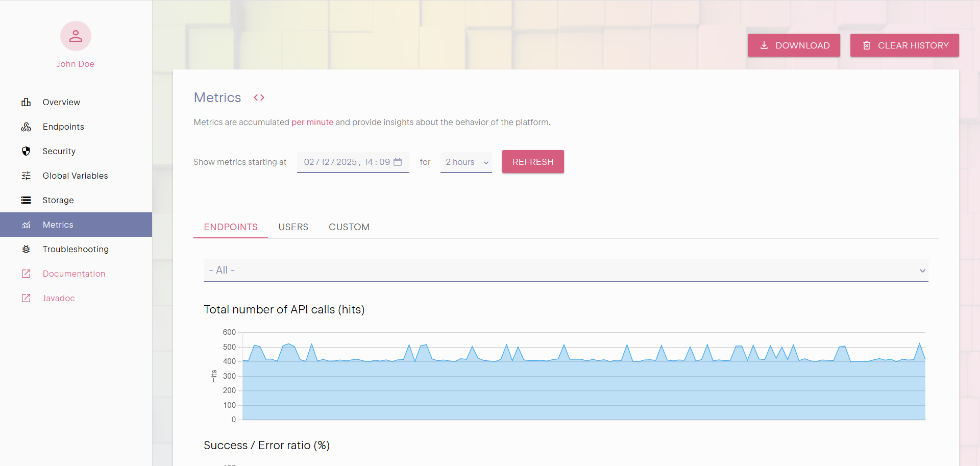Image resolution: width=980 pixels, height=466 pixels.
Task: Click the external link icon next to Documentation
Action: click(x=26, y=274)
